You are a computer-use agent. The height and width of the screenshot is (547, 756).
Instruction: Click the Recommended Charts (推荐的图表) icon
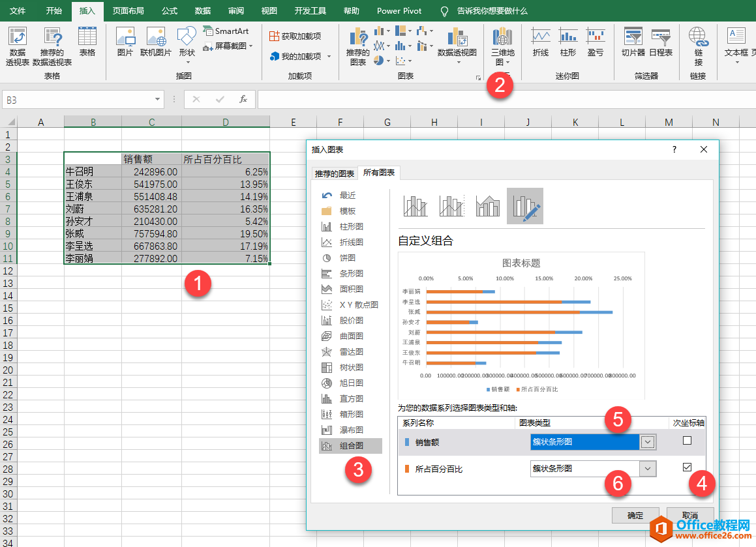[x=357, y=46]
